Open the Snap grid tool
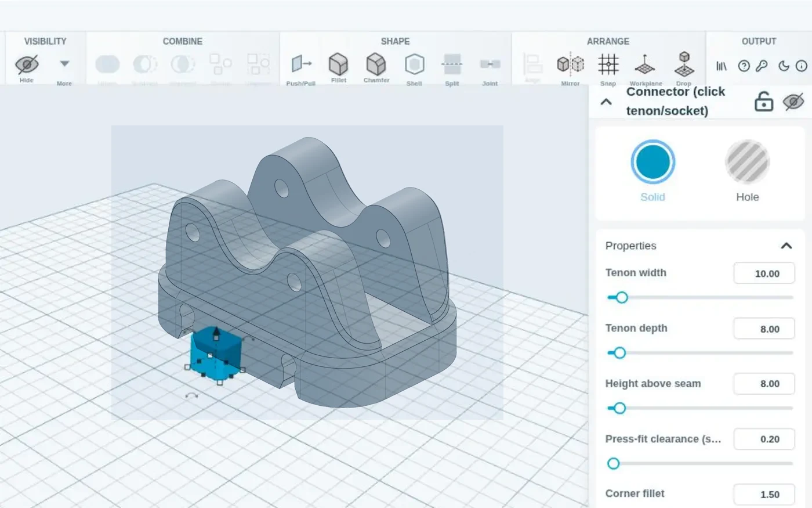Viewport: 812px width, 508px height. pyautogui.click(x=608, y=69)
